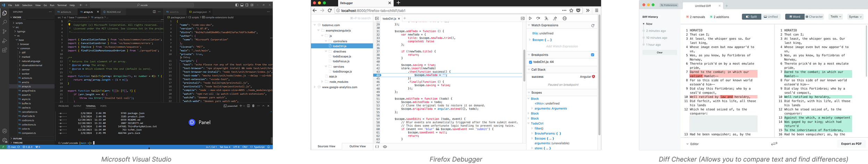This screenshot has height=164, width=868.
Task: Open Source Control view in VS Code
Action: coord(5,31)
